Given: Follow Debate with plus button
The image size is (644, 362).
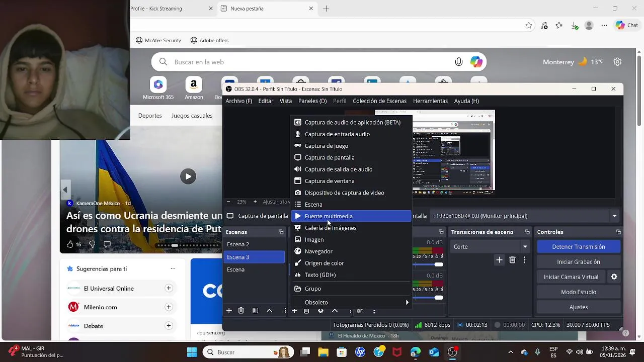Looking at the screenshot, I should tap(169, 325).
